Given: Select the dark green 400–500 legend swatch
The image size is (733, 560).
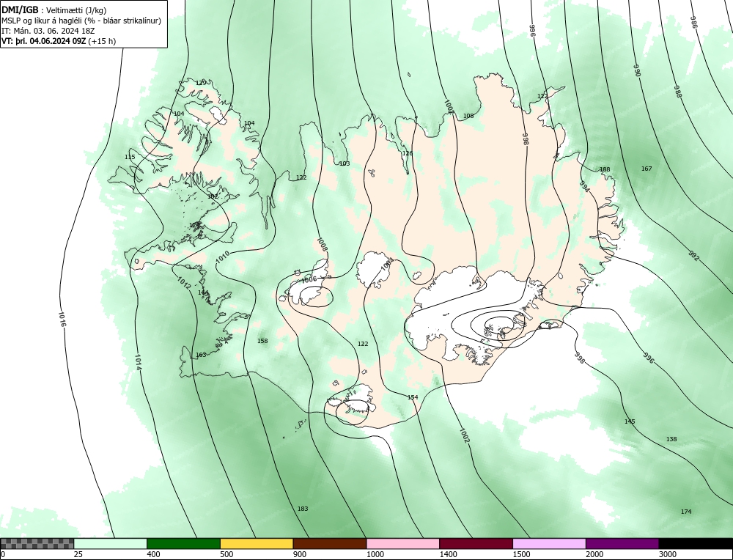Looking at the screenshot, I should pyautogui.click(x=183, y=544).
